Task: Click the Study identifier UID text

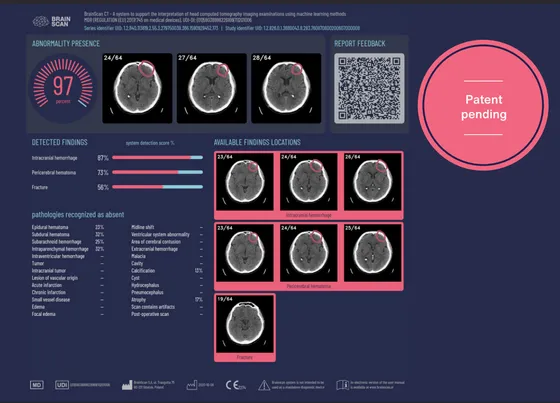Action: [292, 28]
